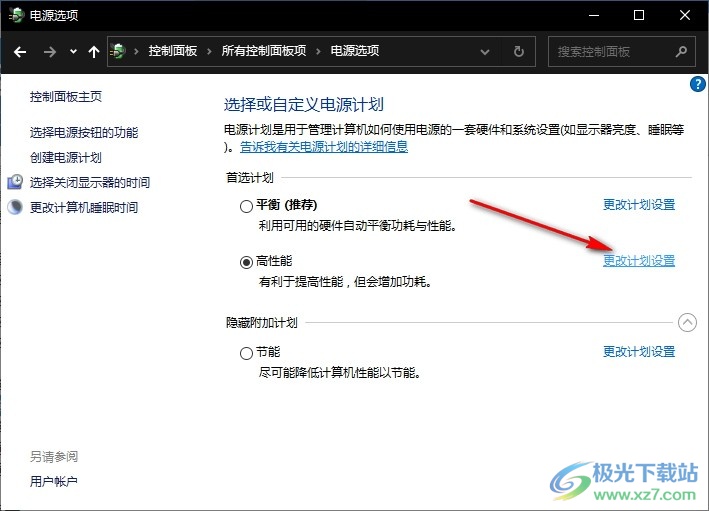This screenshot has height=511, width=709.
Task: Open 创建电源计划 link
Action: point(66,157)
